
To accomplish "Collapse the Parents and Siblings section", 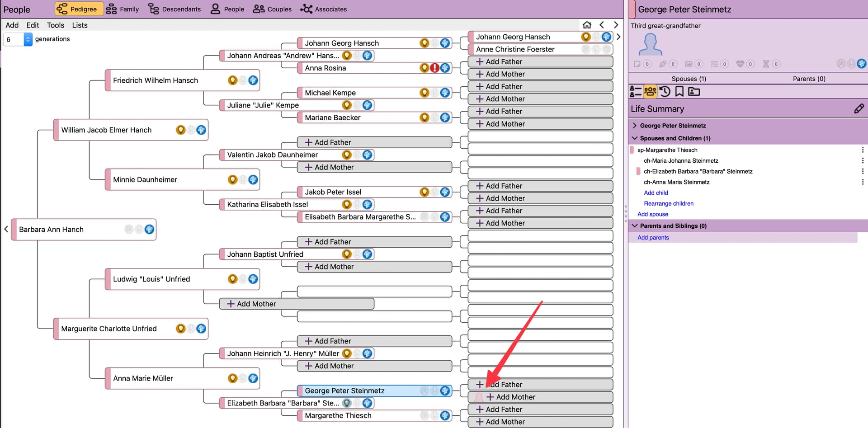I will [635, 226].
